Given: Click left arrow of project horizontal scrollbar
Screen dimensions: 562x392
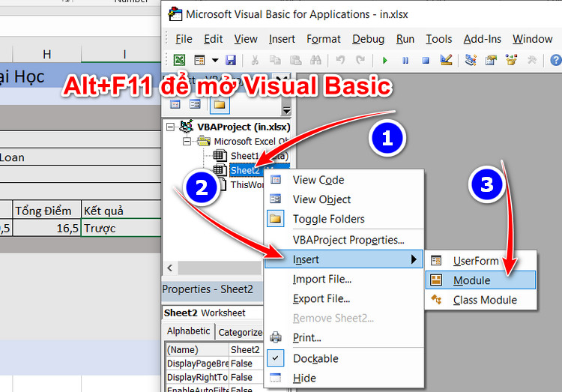Looking at the screenshot, I should click(x=170, y=268).
